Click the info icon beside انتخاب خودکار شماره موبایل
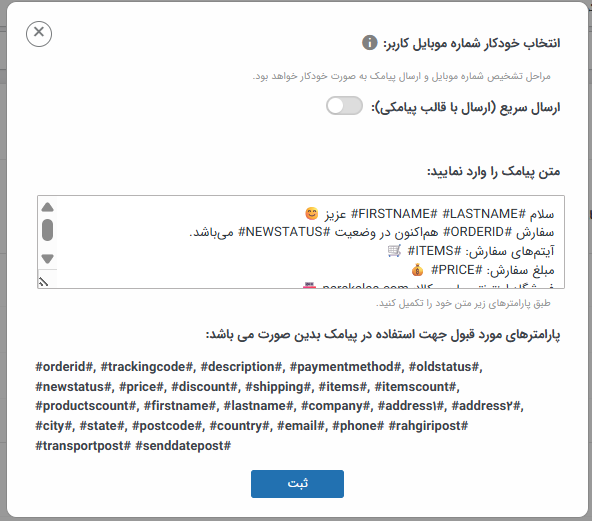Viewport: 592px width, 521px height. point(370,42)
